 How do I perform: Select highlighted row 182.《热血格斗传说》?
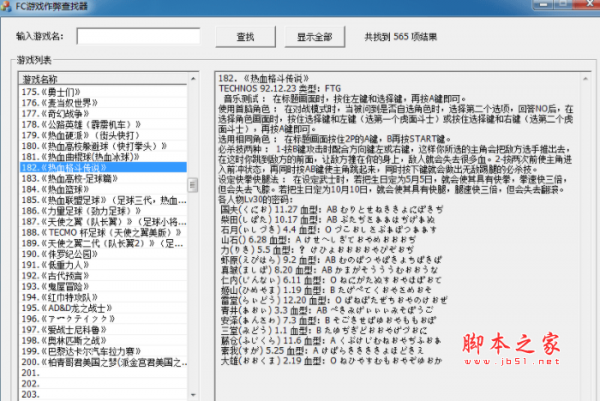103,168
